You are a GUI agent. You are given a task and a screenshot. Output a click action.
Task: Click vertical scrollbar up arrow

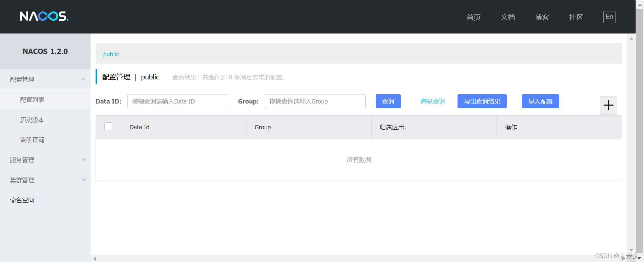(631, 39)
